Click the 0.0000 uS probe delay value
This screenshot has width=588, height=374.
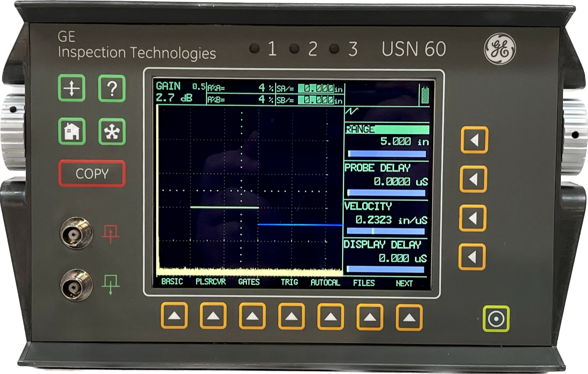click(401, 181)
